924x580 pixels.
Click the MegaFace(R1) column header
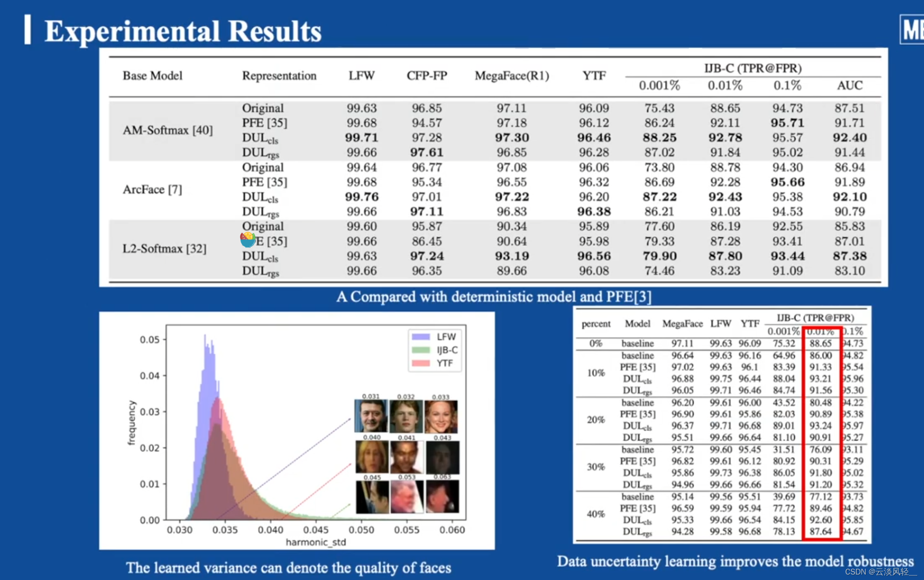pyautogui.click(x=511, y=76)
